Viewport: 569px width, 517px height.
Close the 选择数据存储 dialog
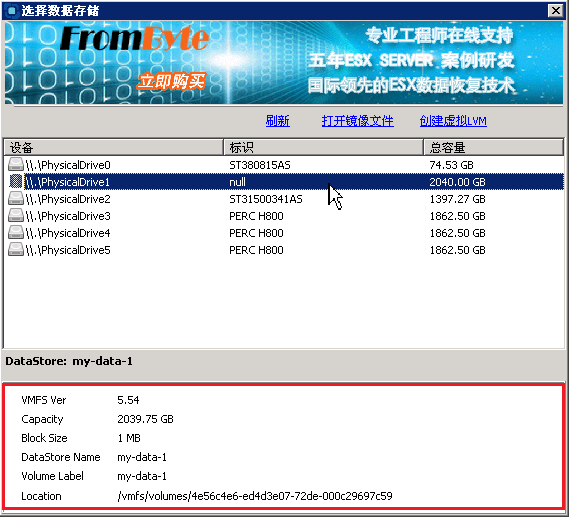point(555,11)
